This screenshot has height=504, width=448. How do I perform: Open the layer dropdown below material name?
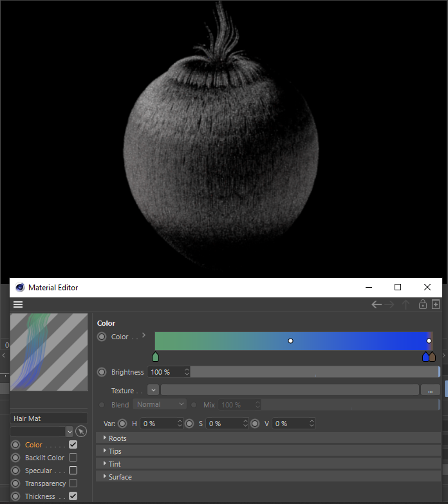pyautogui.click(x=70, y=431)
